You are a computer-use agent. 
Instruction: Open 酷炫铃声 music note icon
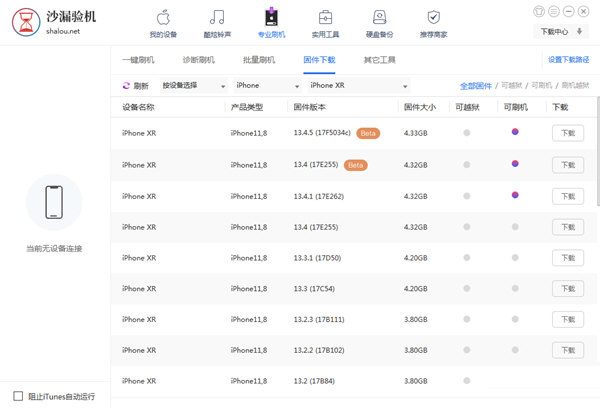(216, 17)
